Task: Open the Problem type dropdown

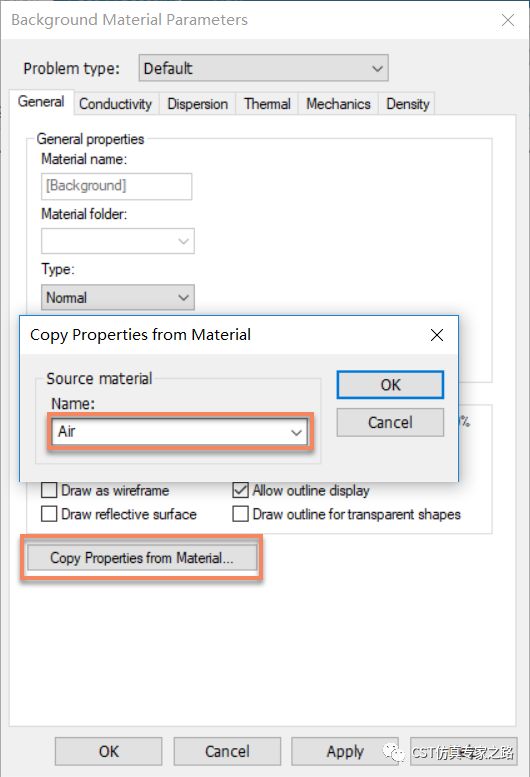Action: (264, 68)
